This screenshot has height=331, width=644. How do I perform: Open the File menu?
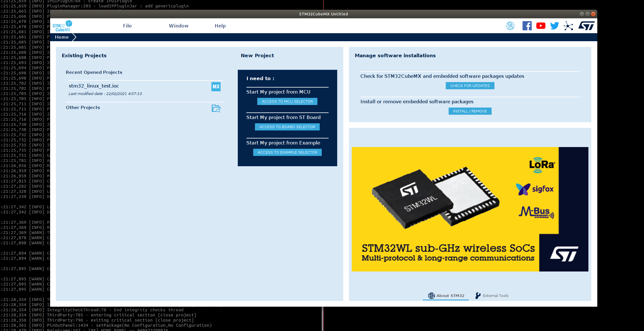[x=127, y=26]
